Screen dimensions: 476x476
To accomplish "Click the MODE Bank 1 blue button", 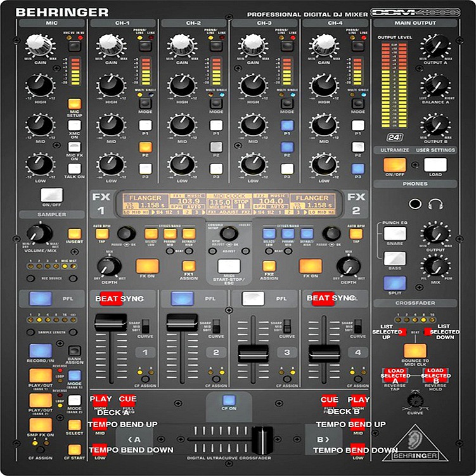I will tap(74, 375).
